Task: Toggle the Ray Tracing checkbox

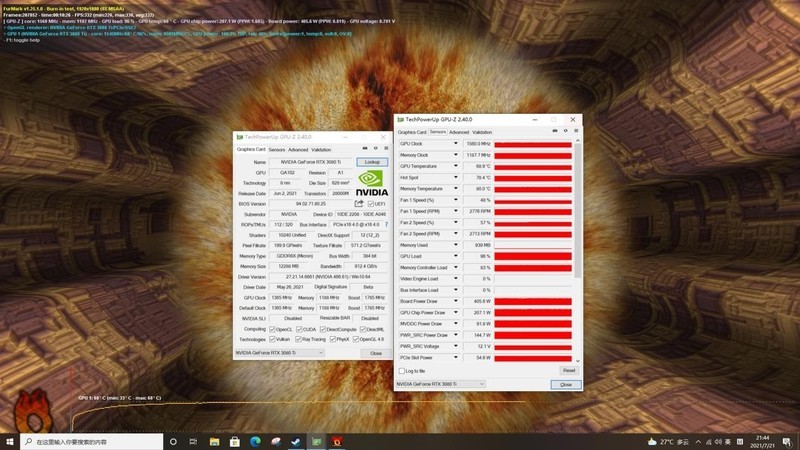Action: (298, 339)
